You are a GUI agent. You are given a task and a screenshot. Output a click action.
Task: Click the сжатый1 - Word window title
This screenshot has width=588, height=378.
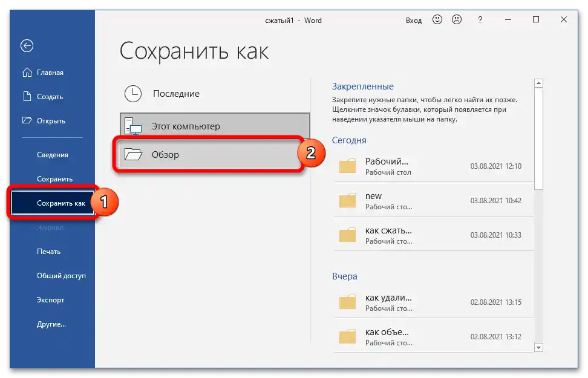[x=293, y=21]
